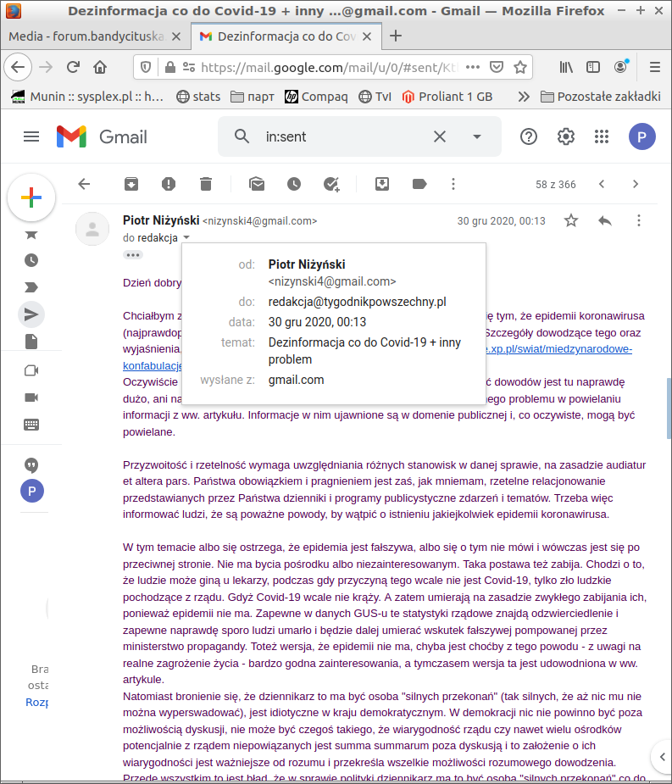Open Google account avatar P

tap(642, 136)
